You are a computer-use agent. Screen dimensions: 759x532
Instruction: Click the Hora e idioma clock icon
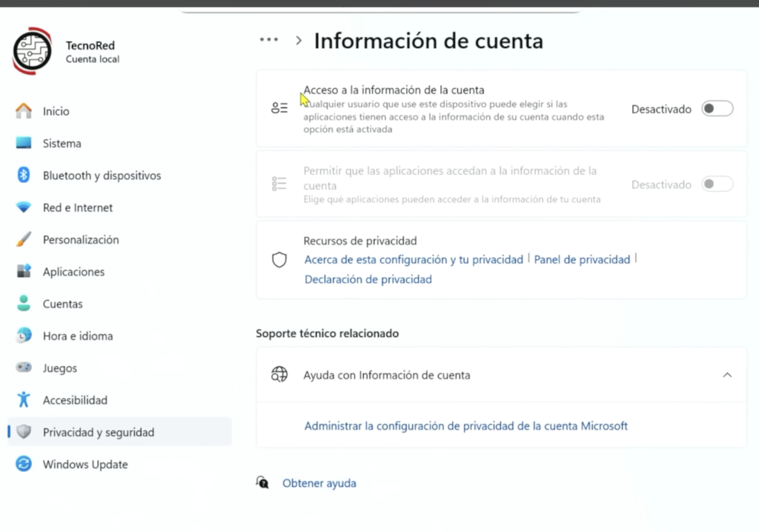click(23, 336)
